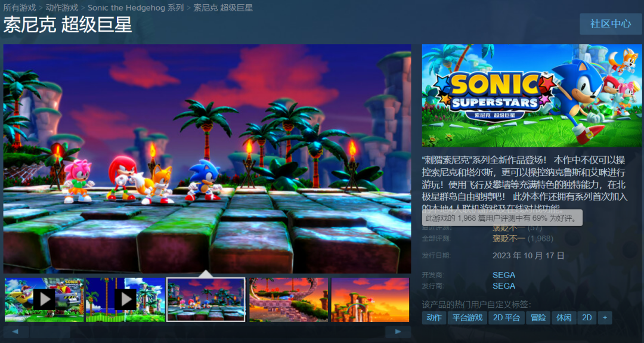Select the highlighted night stage screenshot thumbnail

206,300
